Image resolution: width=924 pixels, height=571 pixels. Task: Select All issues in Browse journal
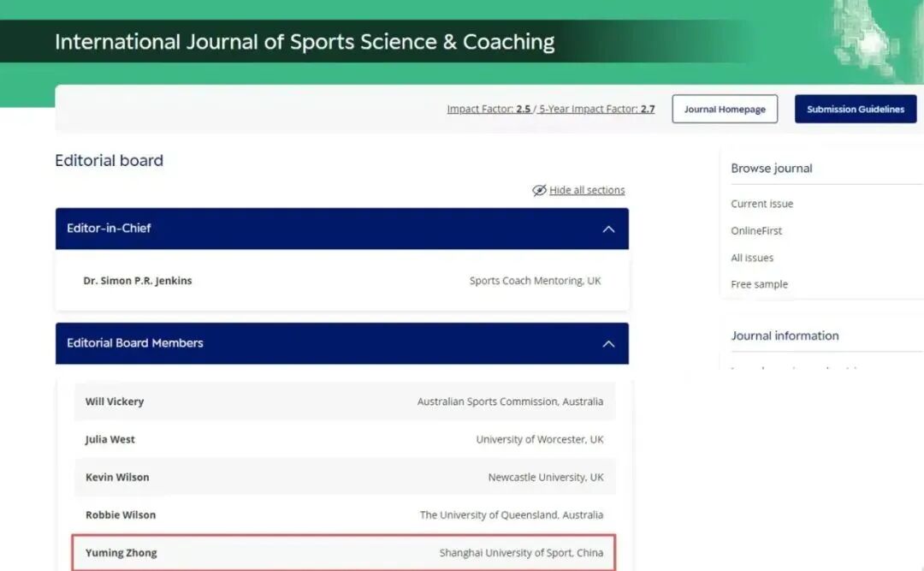point(752,258)
